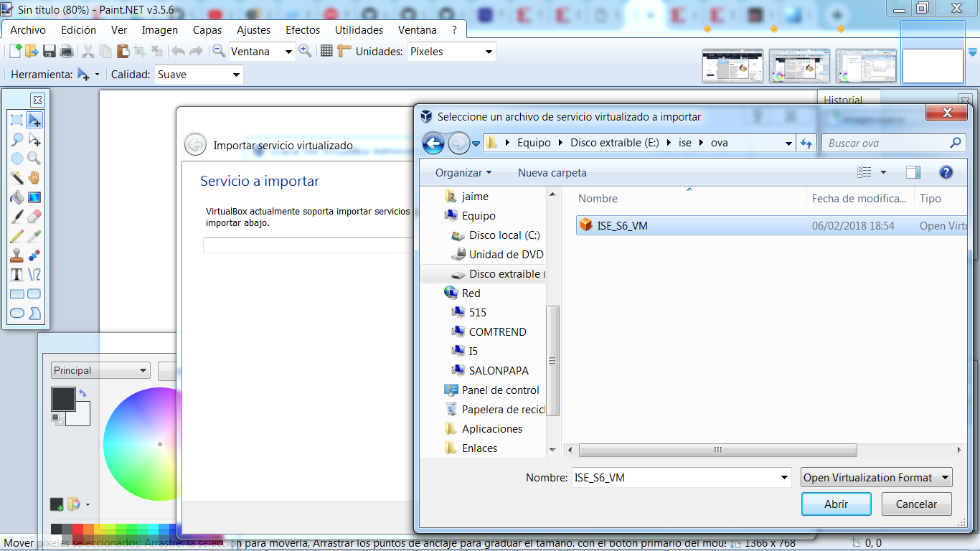Click Nueva carpeta in file dialog
The width and height of the screenshot is (980, 551).
552,173
